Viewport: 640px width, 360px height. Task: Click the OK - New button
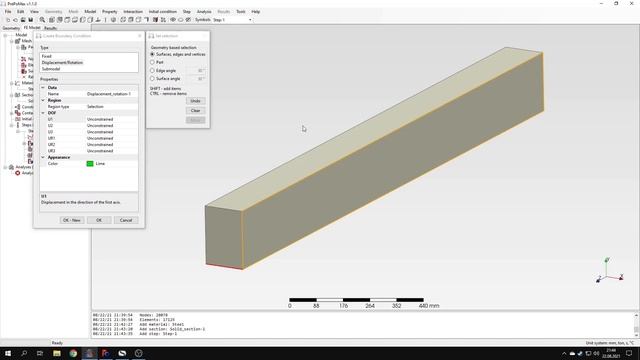[x=72, y=220]
